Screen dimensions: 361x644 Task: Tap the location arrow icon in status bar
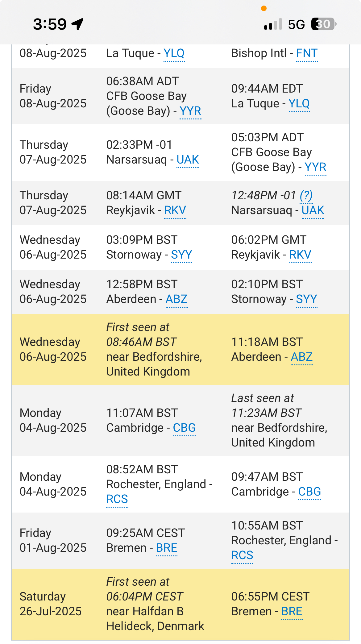(77, 24)
